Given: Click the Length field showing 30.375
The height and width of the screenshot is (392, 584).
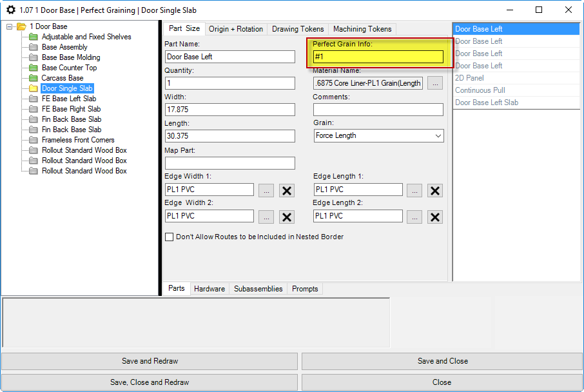Looking at the screenshot, I should [x=230, y=136].
